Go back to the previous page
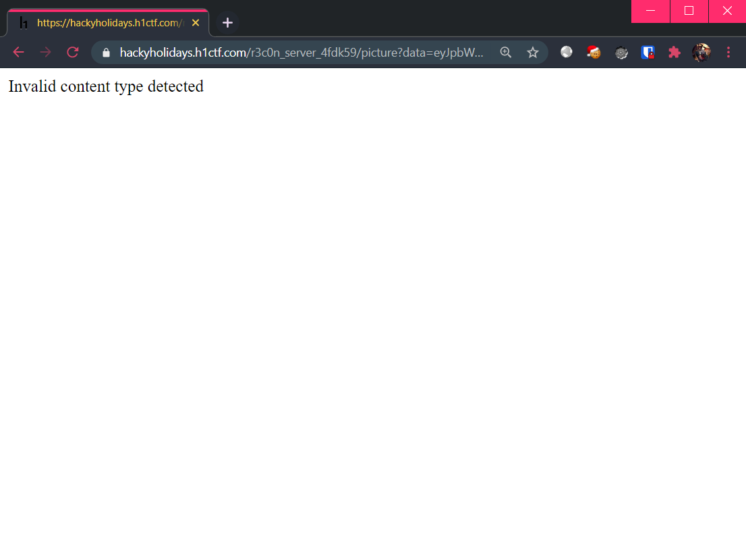Image resolution: width=746 pixels, height=560 pixels. (19, 53)
